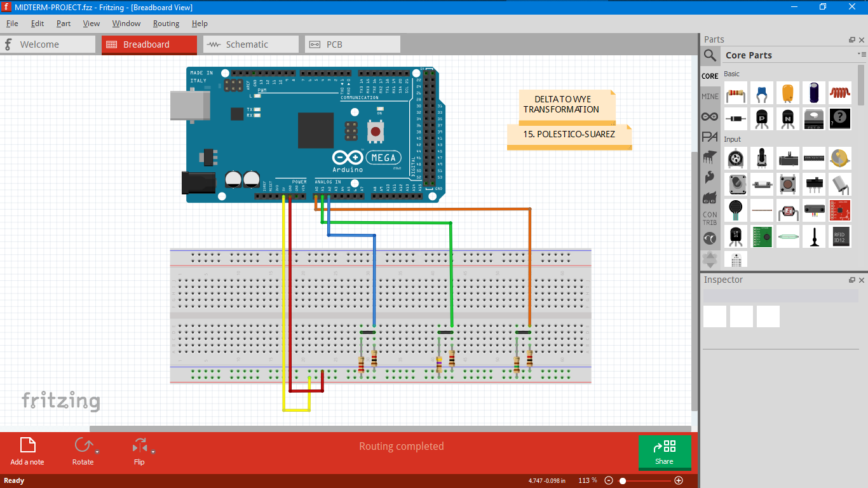Viewport: 868px width, 488px height.
Task: Select the pushbutton part
Action: (788, 184)
